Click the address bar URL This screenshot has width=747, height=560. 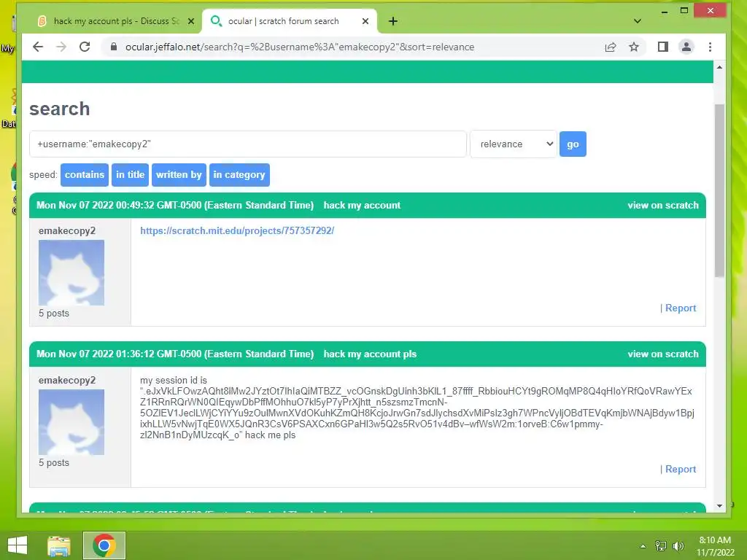click(299, 47)
